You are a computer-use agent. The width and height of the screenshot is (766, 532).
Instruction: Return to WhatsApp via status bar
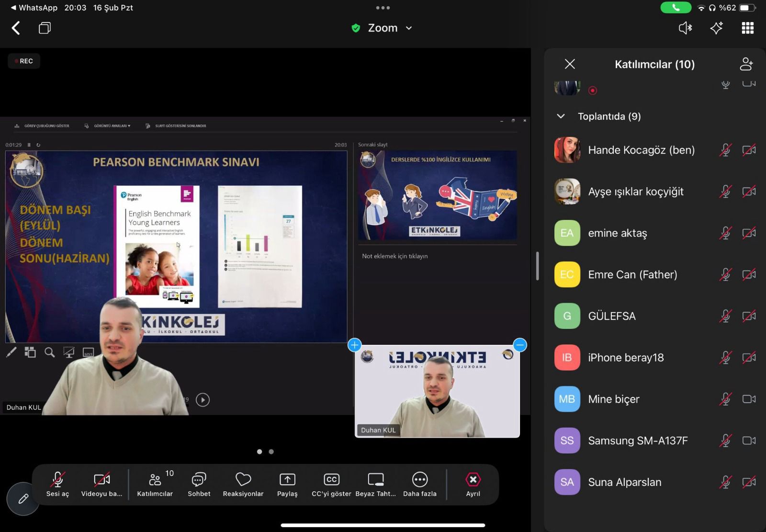[x=34, y=8]
